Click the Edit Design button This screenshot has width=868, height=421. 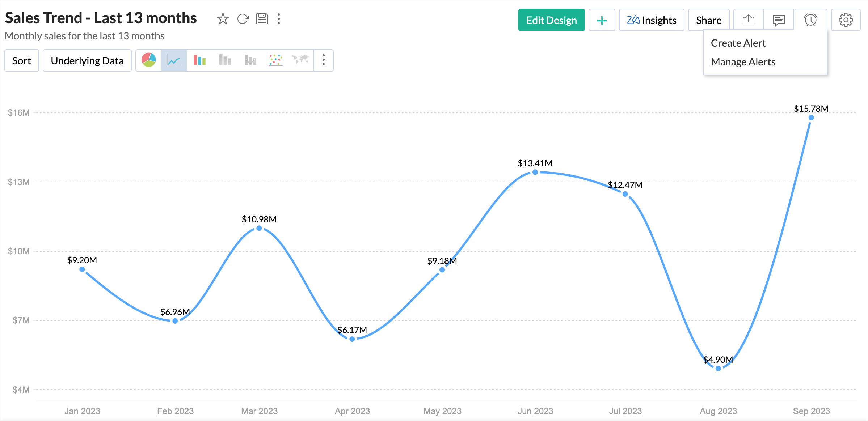click(x=551, y=20)
